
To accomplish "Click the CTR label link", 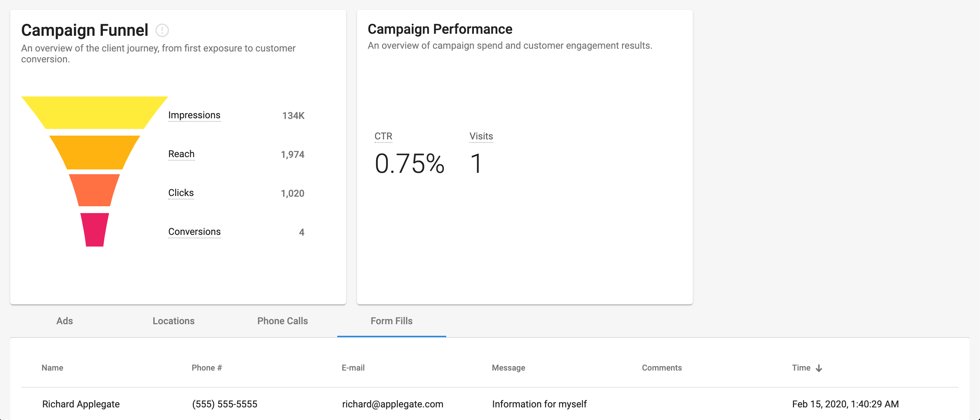I will pos(384,136).
